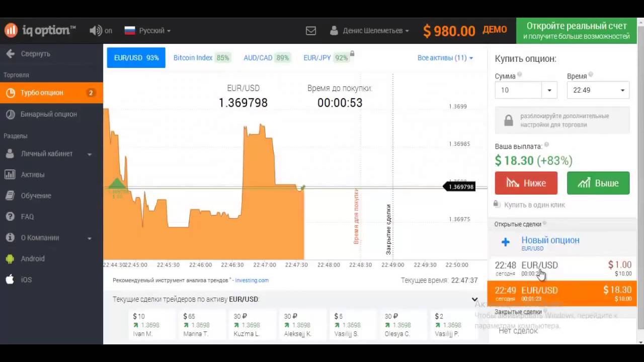Switch to Bitcoin Index tab

[x=201, y=58]
